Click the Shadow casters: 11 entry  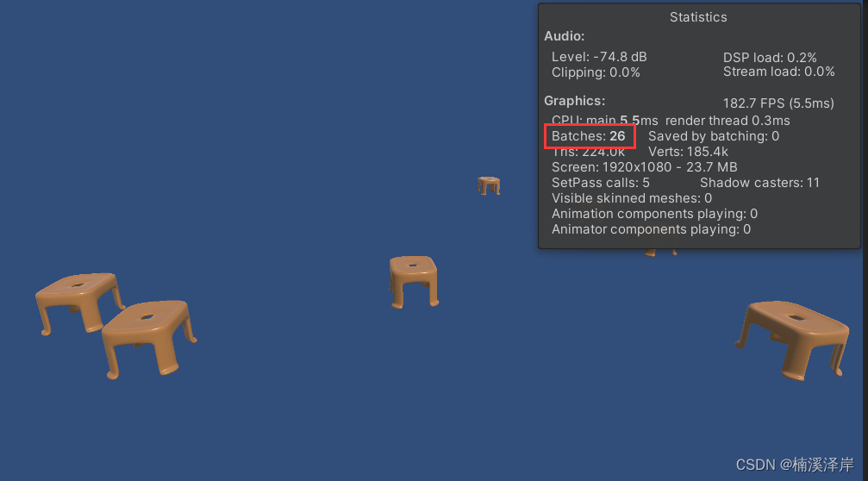[x=759, y=183]
